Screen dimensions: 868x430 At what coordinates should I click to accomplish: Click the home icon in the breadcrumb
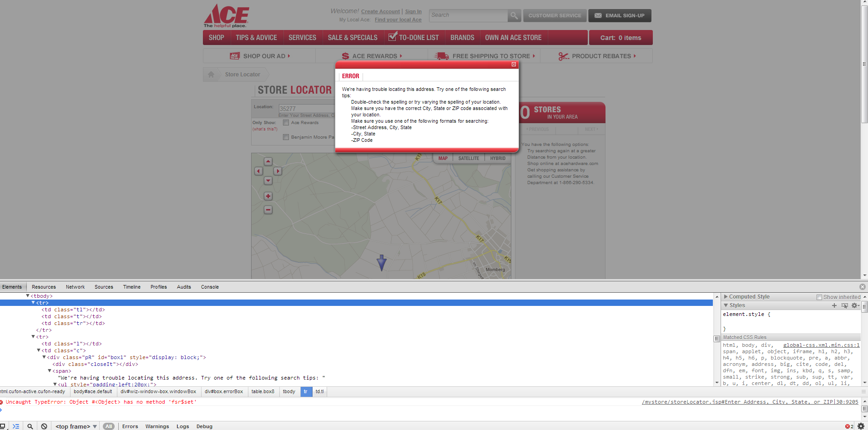coord(211,75)
